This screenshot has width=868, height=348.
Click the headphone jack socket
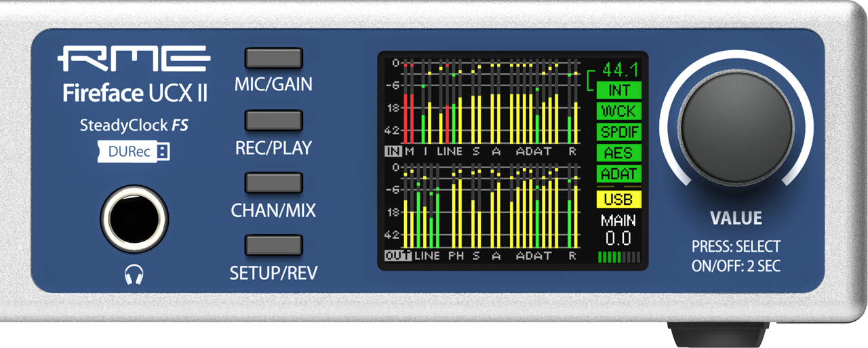pos(134,219)
